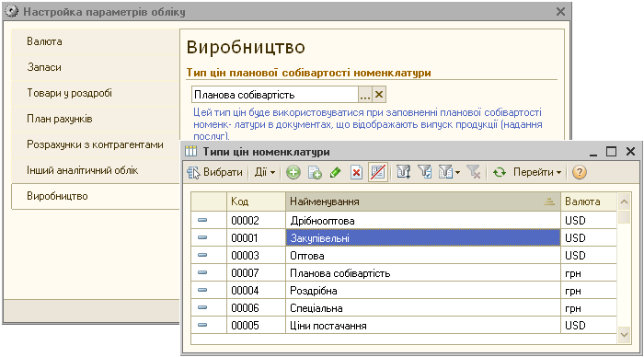Open the filter and sort settings icon

tap(404, 172)
